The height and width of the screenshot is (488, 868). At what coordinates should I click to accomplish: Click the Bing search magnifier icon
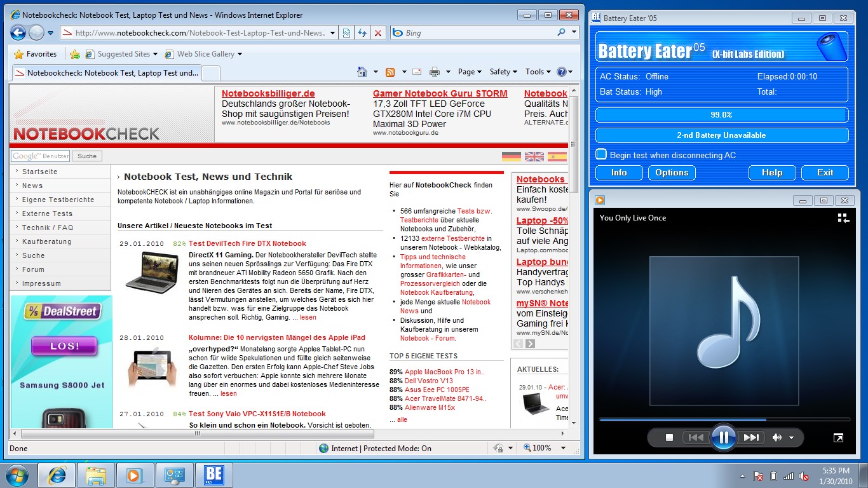[561, 32]
